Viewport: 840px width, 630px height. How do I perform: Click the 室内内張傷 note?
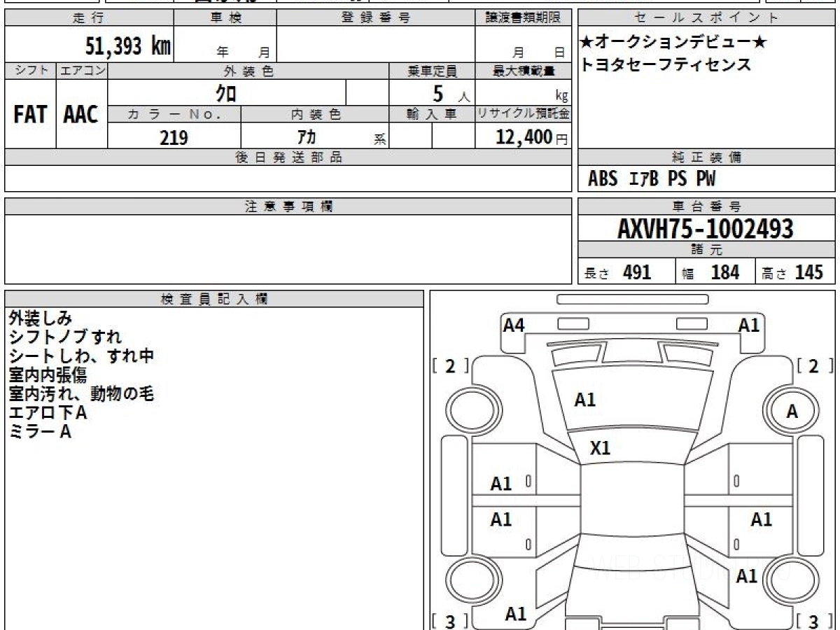tap(48, 374)
